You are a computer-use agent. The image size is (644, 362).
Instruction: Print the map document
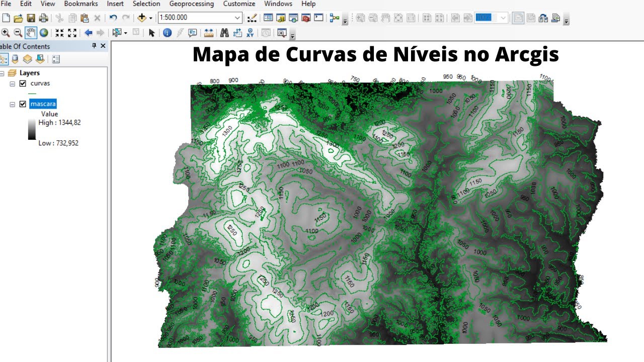point(43,18)
